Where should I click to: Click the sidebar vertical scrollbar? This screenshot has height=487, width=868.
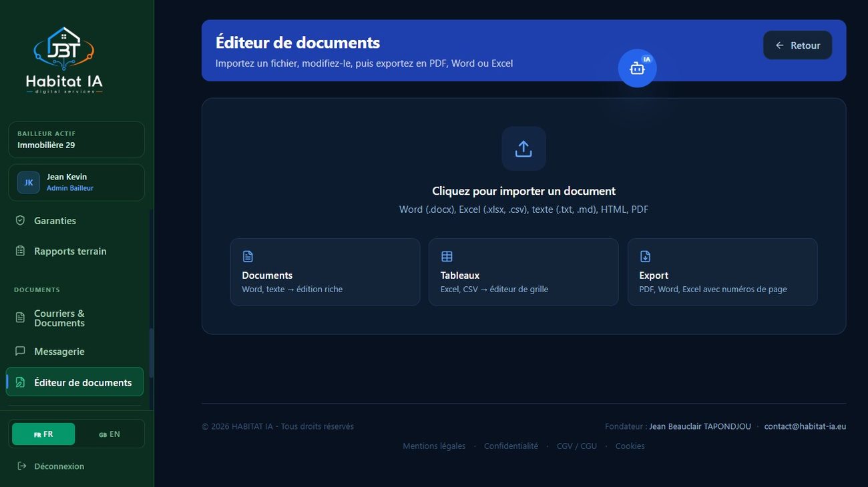[152, 353]
